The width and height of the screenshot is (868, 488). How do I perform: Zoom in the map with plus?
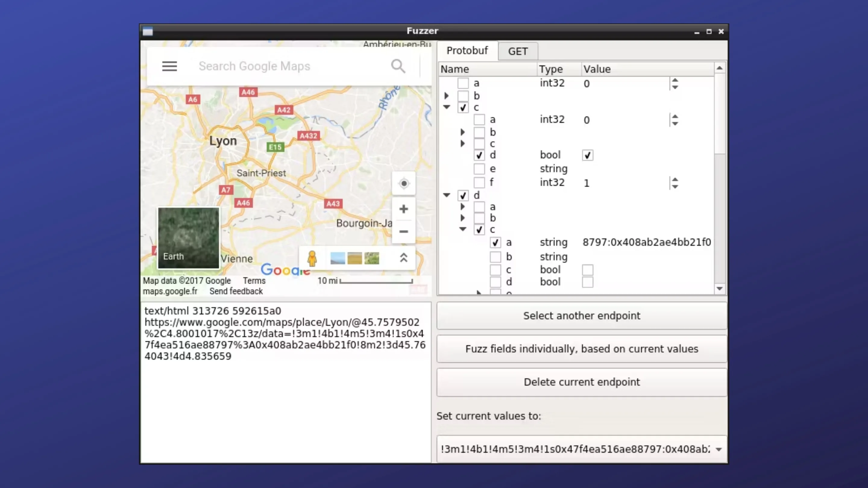click(404, 209)
